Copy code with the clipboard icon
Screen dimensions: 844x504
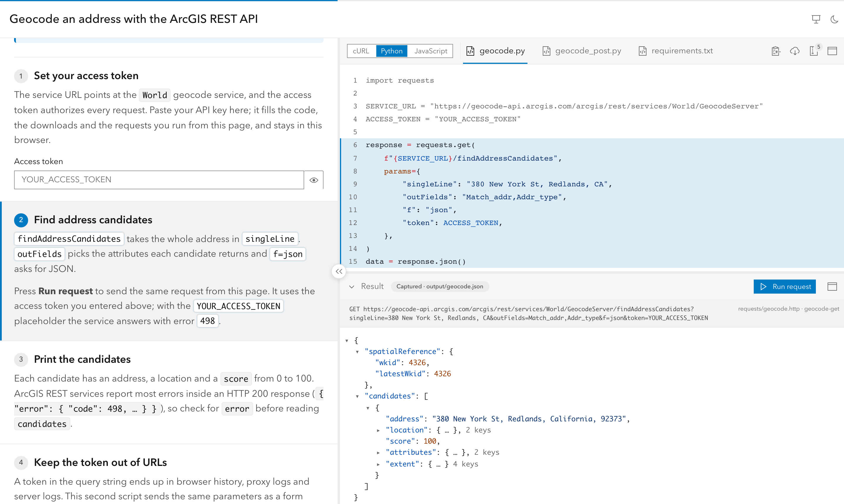point(776,51)
